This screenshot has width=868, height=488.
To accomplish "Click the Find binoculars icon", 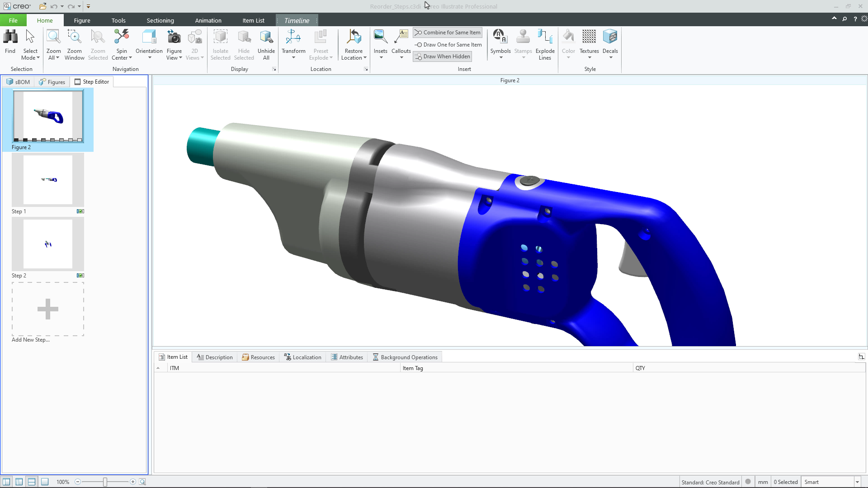I will 10,37.
